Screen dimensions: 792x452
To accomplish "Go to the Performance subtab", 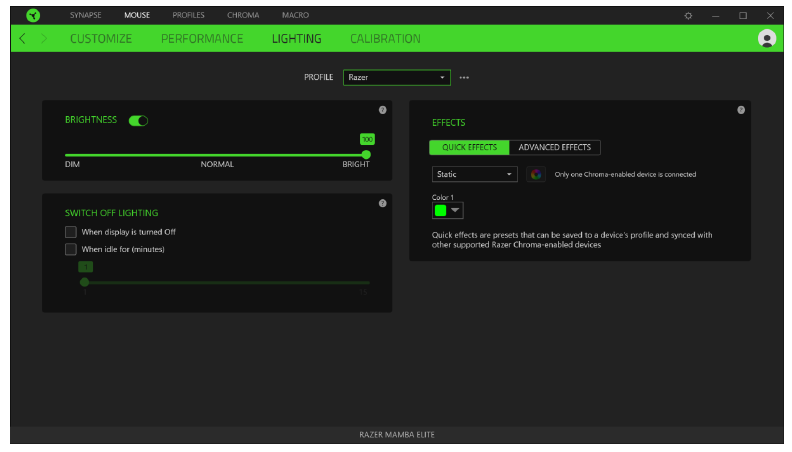I will (x=202, y=38).
